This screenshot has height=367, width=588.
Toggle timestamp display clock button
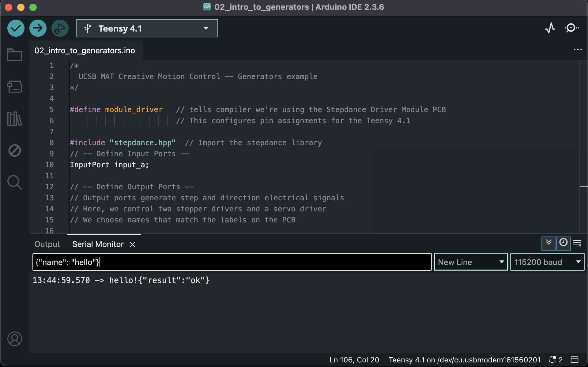(563, 243)
